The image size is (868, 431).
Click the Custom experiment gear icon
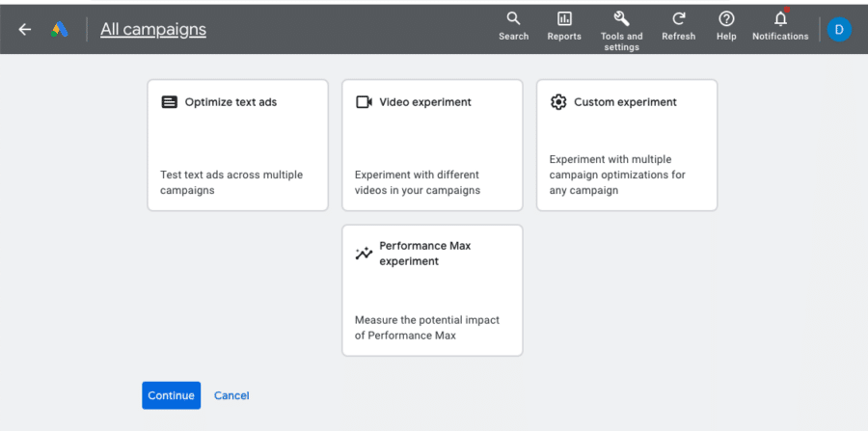point(558,102)
